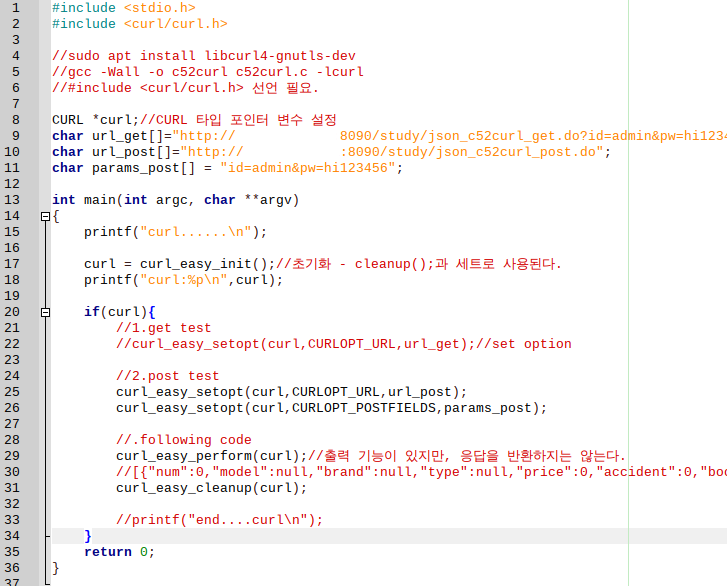Click line number 1 in the margin
Image resolution: width=727 pixels, height=586 pixels.
[15, 8]
